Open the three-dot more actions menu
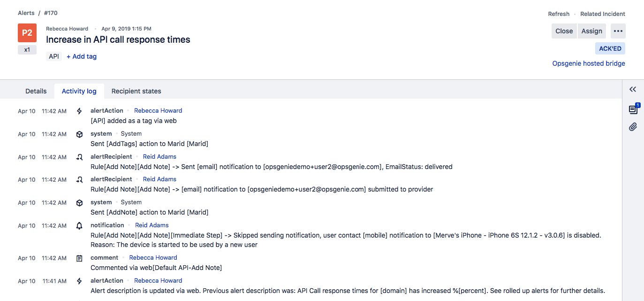 pyautogui.click(x=618, y=31)
